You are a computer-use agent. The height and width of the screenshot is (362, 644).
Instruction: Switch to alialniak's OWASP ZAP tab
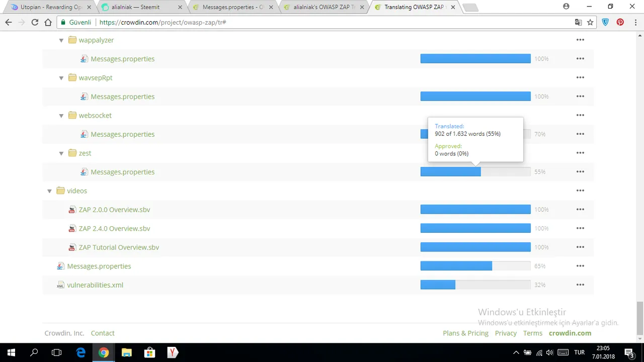324,7
